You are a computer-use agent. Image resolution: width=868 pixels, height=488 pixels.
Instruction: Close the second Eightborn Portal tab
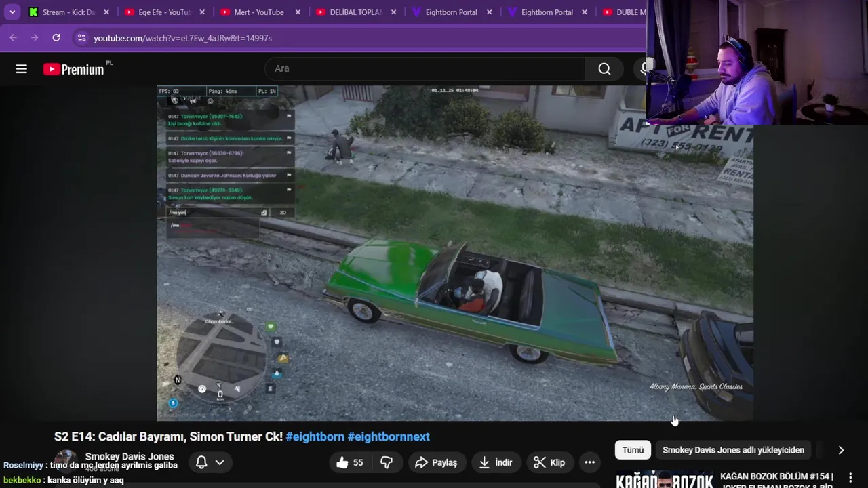[585, 12]
